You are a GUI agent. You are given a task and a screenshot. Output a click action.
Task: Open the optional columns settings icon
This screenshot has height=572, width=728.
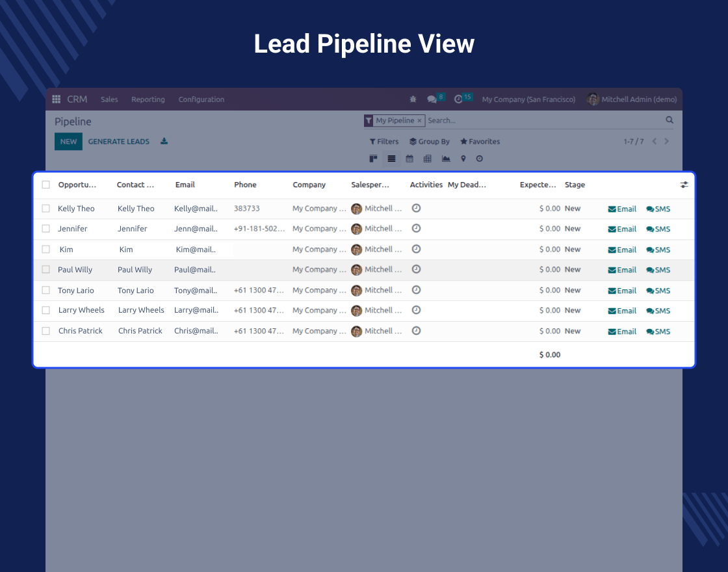[x=684, y=185]
